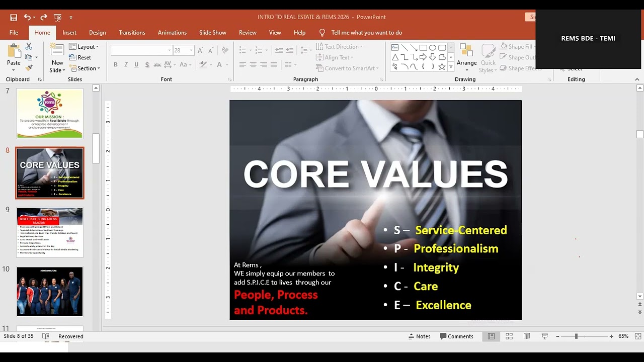Expand the Align Text menu
The width and height of the screenshot is (644, 362).
click(x=335, y=57)
